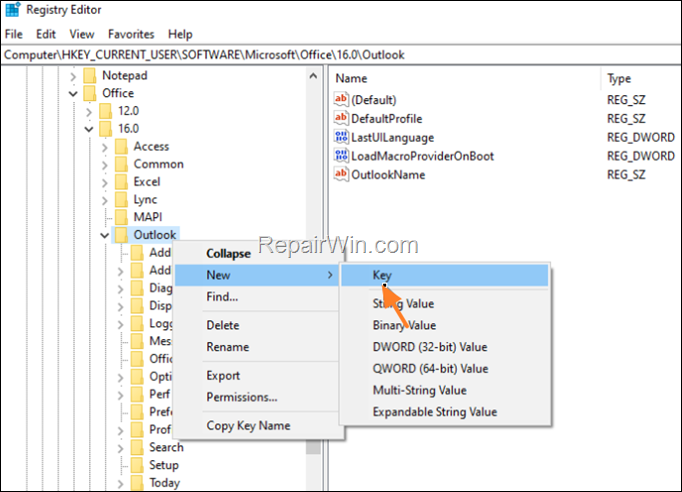Select Multi-String Value
The height and width of the screenshot is (492, 682).
(x=445, y=390)
